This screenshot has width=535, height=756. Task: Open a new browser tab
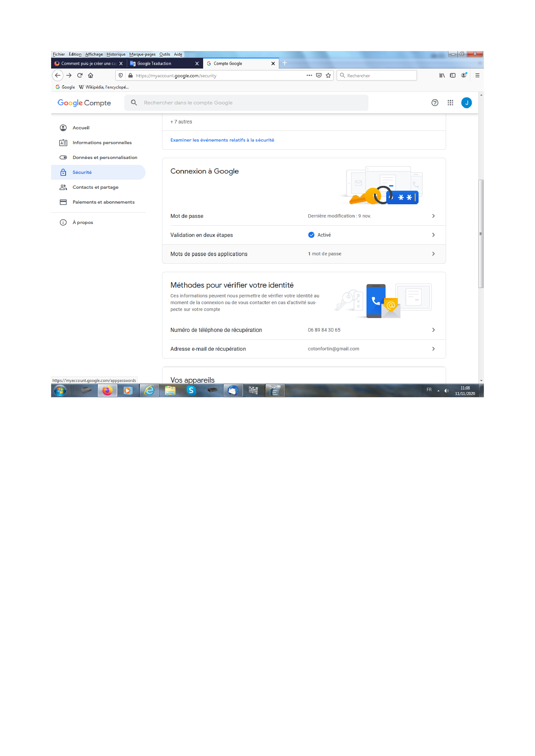[x=285, y=63]
